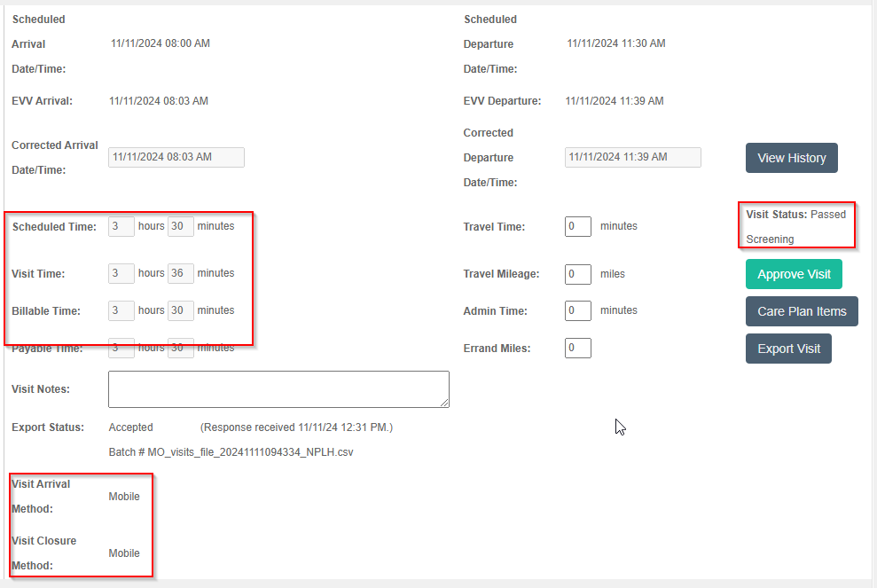Focus the Visit Time minutes field
877x588 pixels.
pos(181,273)
